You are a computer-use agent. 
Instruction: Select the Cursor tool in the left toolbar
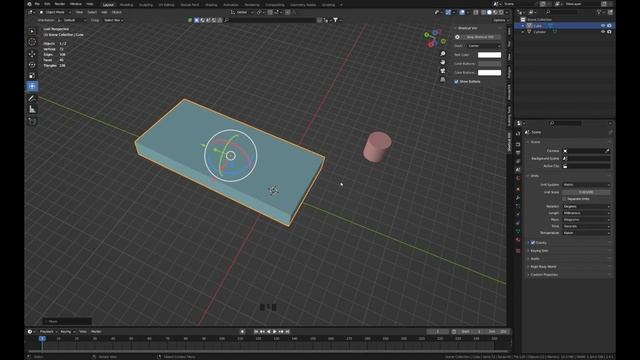tap(32, 42)
